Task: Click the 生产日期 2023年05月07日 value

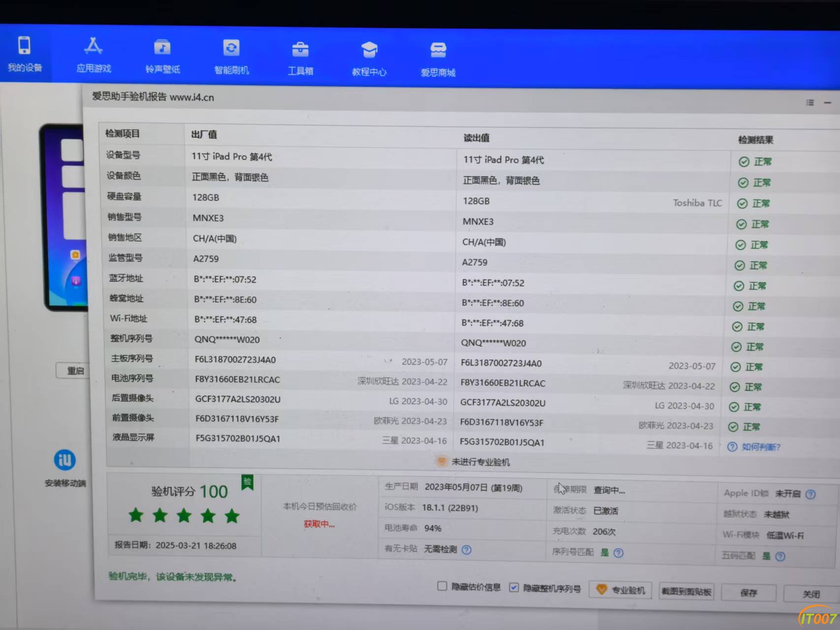Action: (x=473, y=487)
